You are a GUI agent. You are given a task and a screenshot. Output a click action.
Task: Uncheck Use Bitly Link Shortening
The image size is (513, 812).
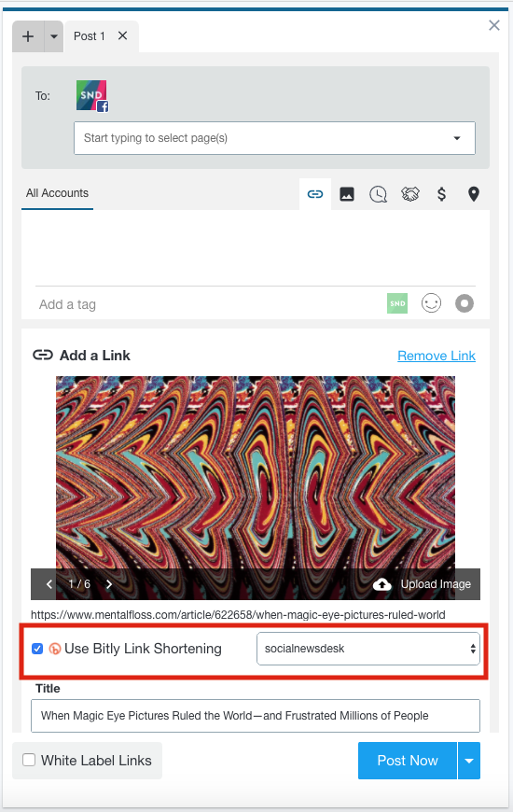point(37,649)
